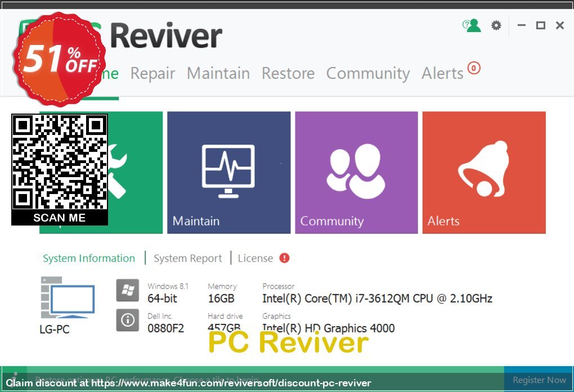Click the 16GB Memory value

221,298
